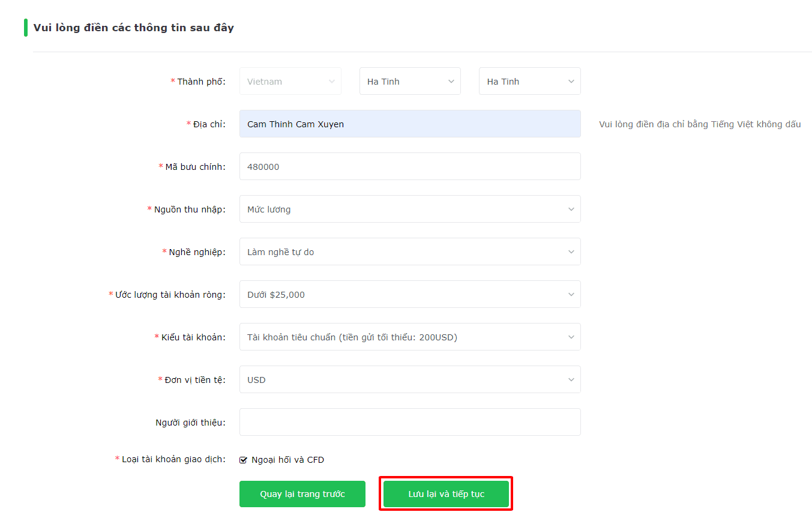Click the chevron icon of Nguồn thu nhập
The width and height of the screenshot is (812, 518).
click(x=571, y=209)
